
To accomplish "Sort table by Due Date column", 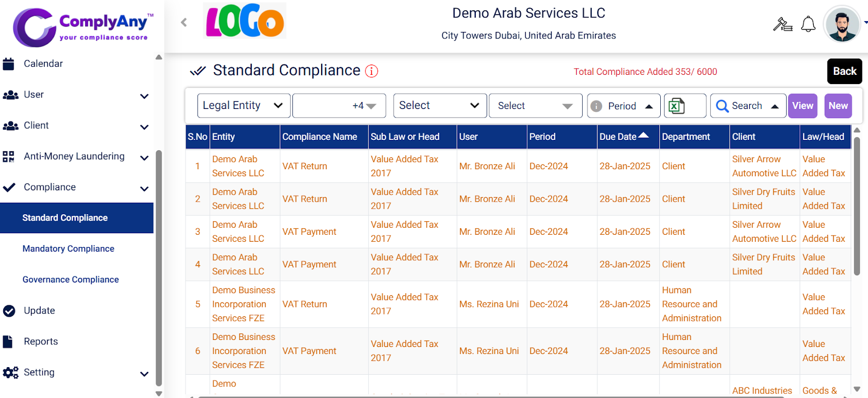I will (x=623, y=137).
